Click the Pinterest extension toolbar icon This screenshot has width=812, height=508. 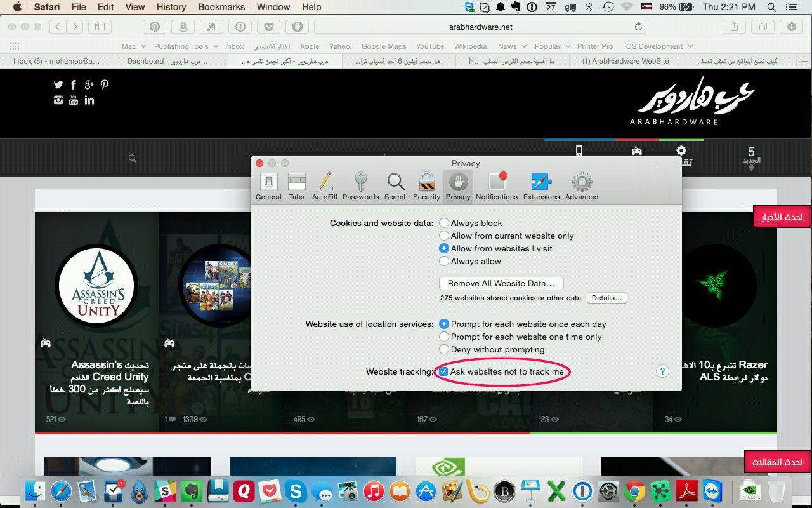click(x=155, y=27)
